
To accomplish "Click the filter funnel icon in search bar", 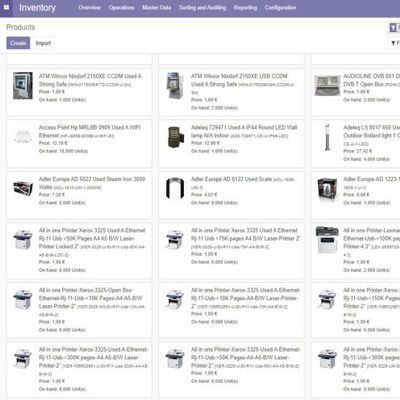I will tap(394, 28).
